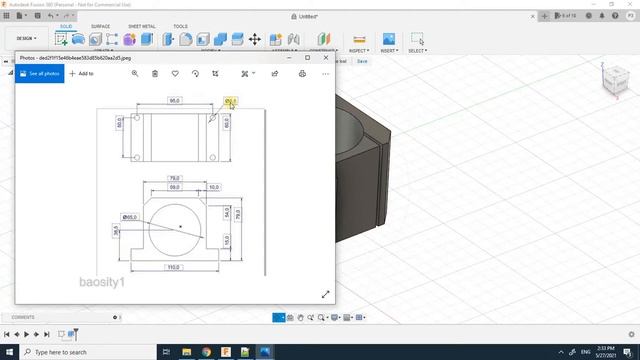Viewport: 640px width, 360px height.
Task: Open File Explorer from the taskbar
Action: point(187,352)
